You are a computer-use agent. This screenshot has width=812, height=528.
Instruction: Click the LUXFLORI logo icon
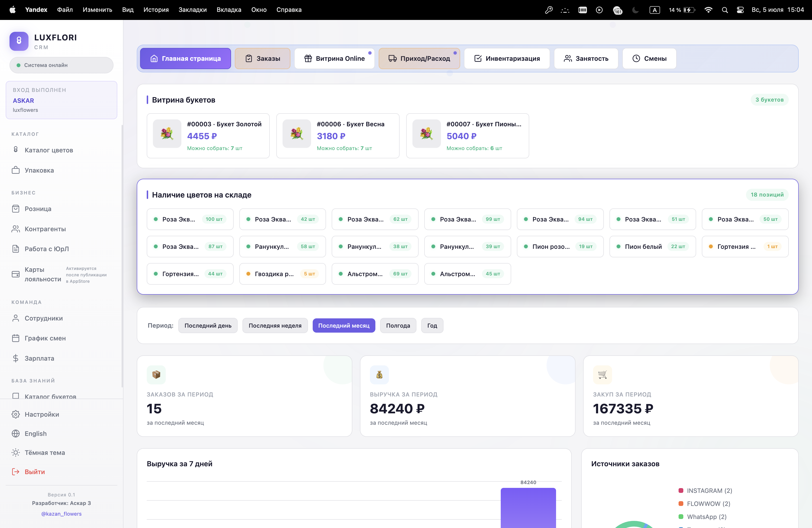click(19, 41)
